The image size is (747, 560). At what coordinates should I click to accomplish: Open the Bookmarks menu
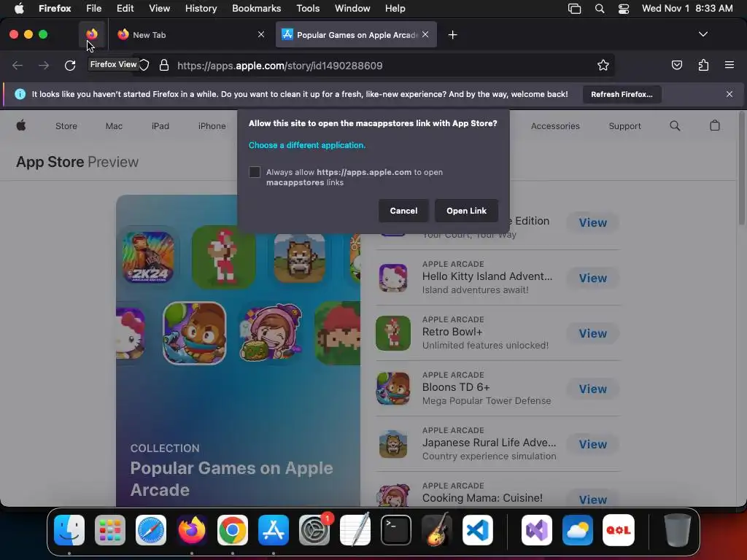pos(256,9)
